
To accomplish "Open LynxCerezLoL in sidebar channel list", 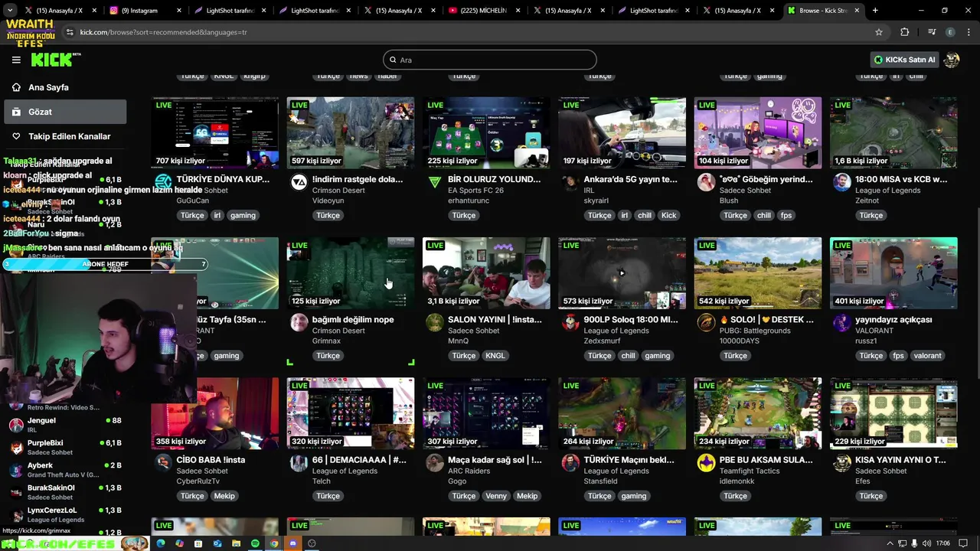I will [65, 514].
